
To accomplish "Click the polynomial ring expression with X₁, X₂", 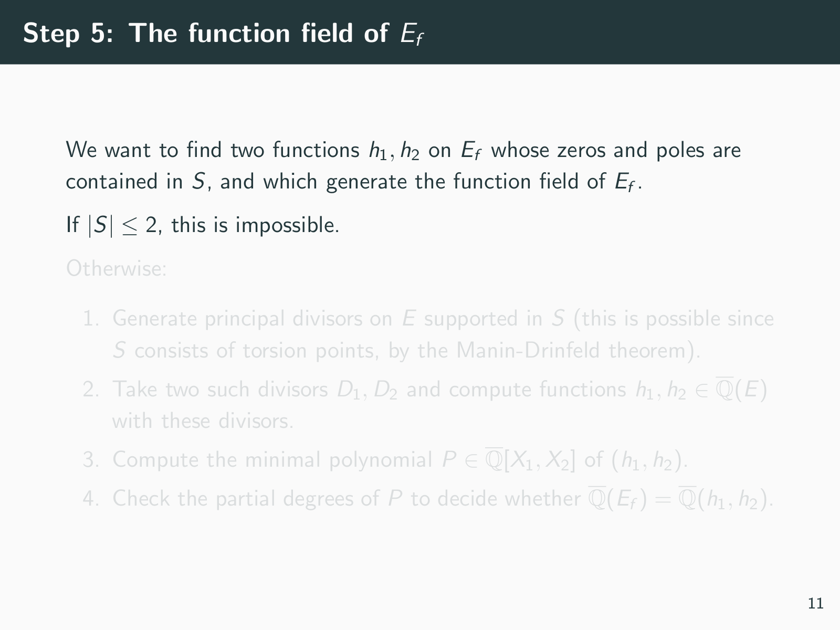I will (x=530, y=460).
